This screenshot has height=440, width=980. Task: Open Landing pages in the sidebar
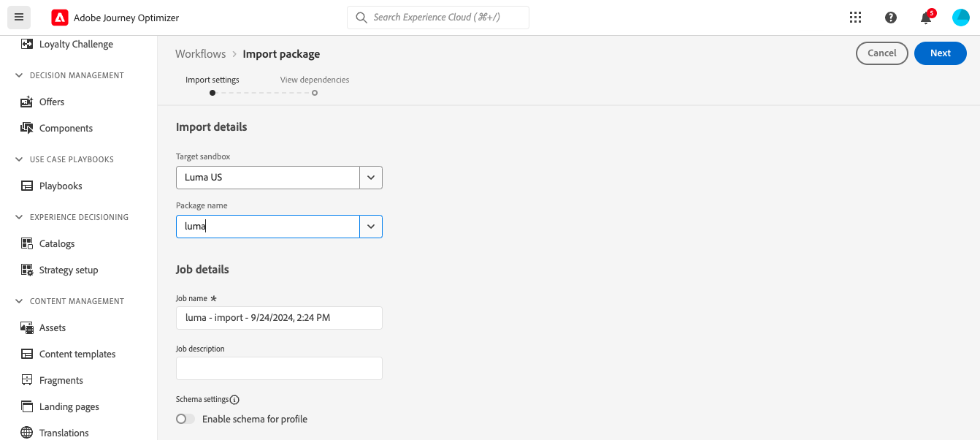[x=69, y=406]
